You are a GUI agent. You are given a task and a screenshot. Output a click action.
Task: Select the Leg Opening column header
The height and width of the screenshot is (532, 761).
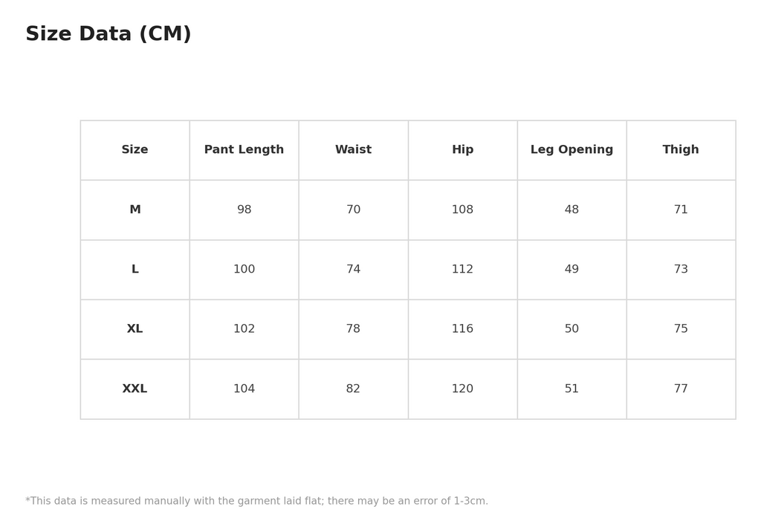pos(571,149)
